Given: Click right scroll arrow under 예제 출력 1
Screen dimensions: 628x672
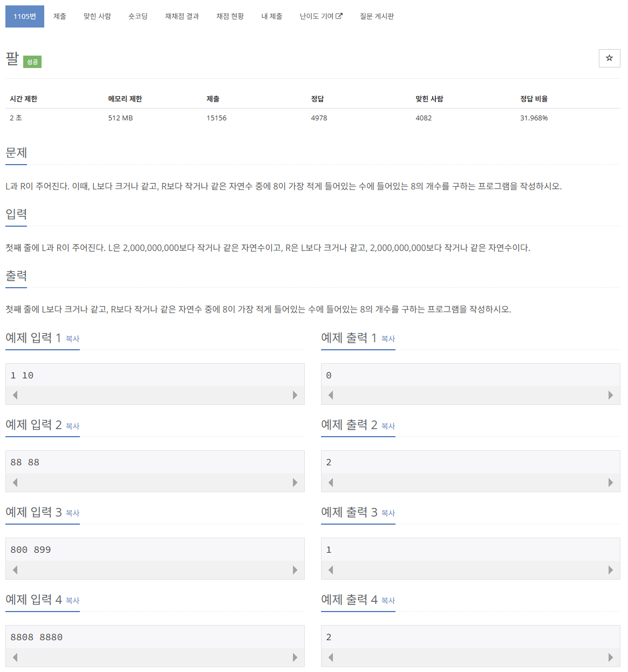Looking at the screenshot, I should [x=610, y=395].
